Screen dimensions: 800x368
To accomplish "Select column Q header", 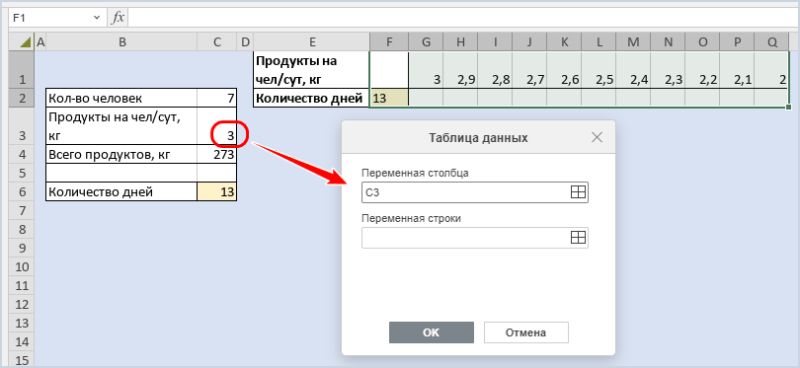I will click(771, 43).
